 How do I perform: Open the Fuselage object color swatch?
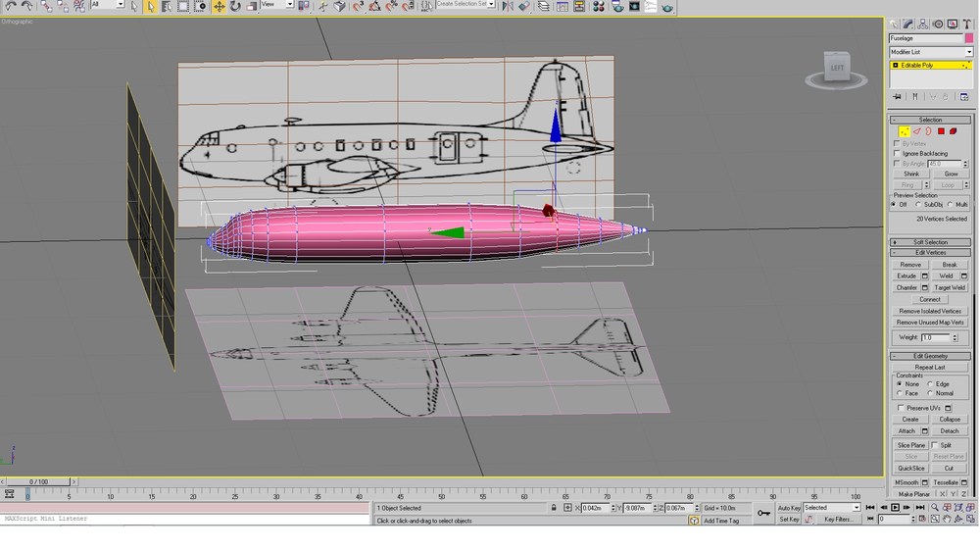point(969,38)
